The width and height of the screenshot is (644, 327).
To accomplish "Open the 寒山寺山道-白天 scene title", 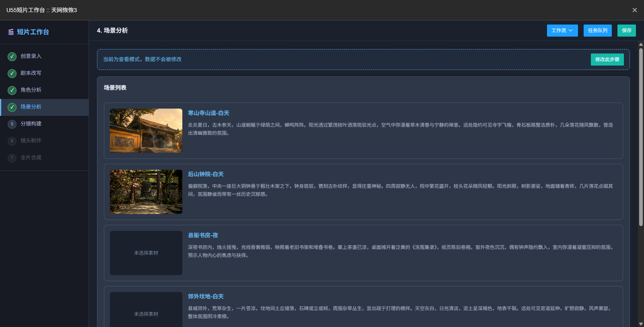I will coord(208,113).
